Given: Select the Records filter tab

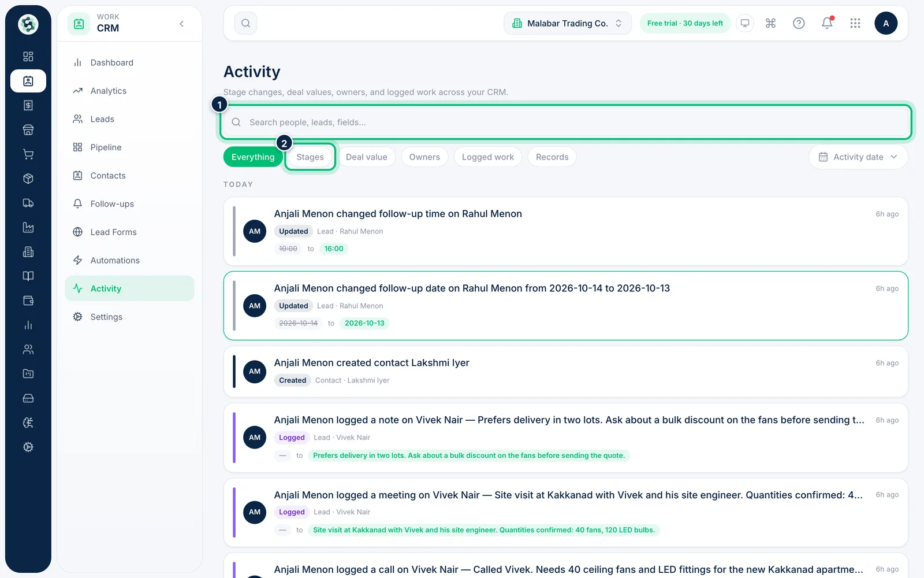Looking at the screenshot, I should coord(552,157).
